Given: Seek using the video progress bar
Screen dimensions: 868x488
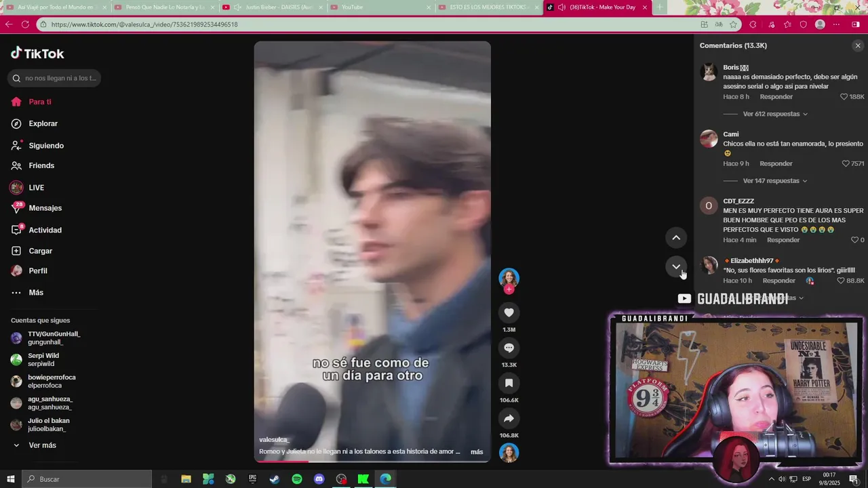Looking at the screenshot, I should [372, 462].
